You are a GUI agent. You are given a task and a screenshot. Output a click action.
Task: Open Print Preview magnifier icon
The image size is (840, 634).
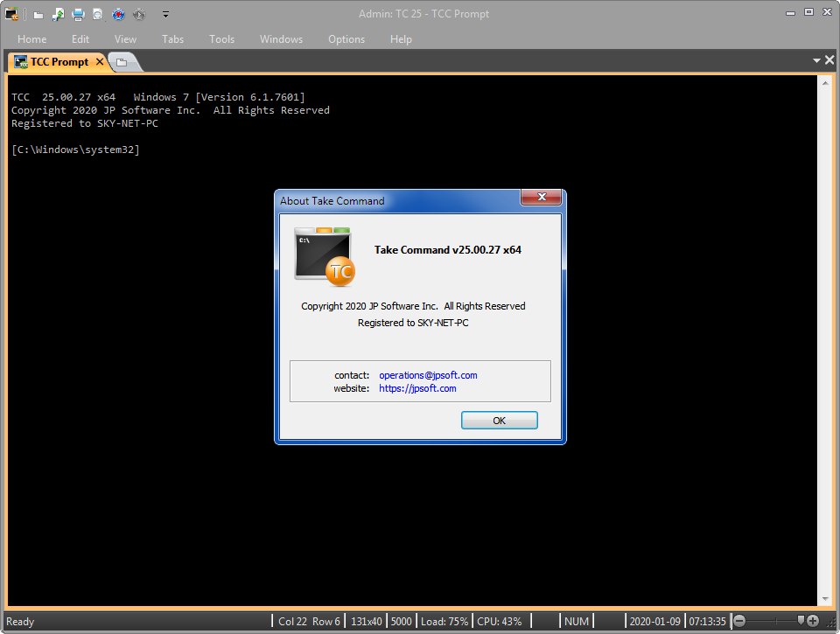[x=97, y=15]
